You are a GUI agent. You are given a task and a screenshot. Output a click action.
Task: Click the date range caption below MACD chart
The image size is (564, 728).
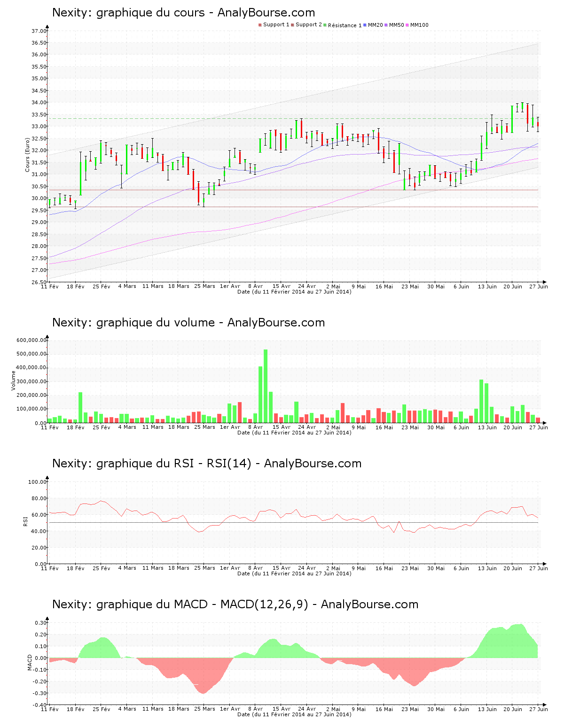tap(294, 714)
